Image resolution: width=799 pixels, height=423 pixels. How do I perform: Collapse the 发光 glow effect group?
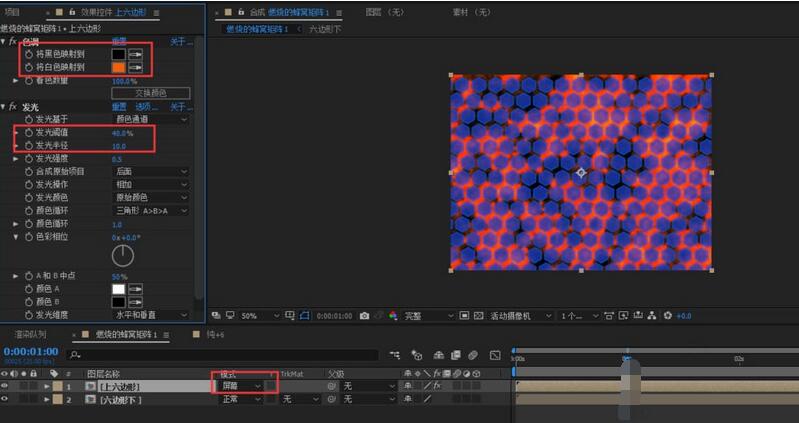click(x=4, y=106)
